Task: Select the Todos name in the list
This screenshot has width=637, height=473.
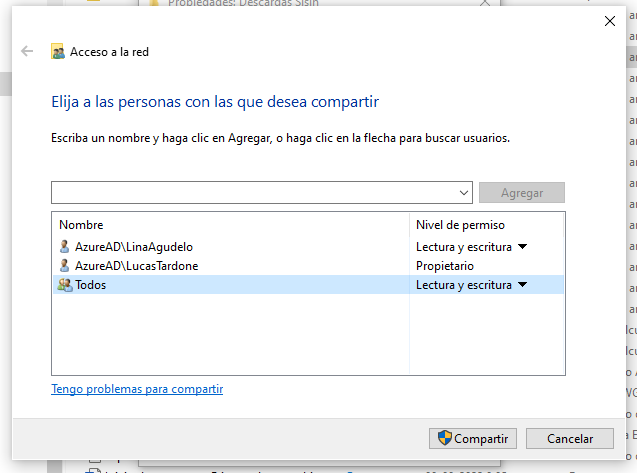Action: click(x=90, y=285)
